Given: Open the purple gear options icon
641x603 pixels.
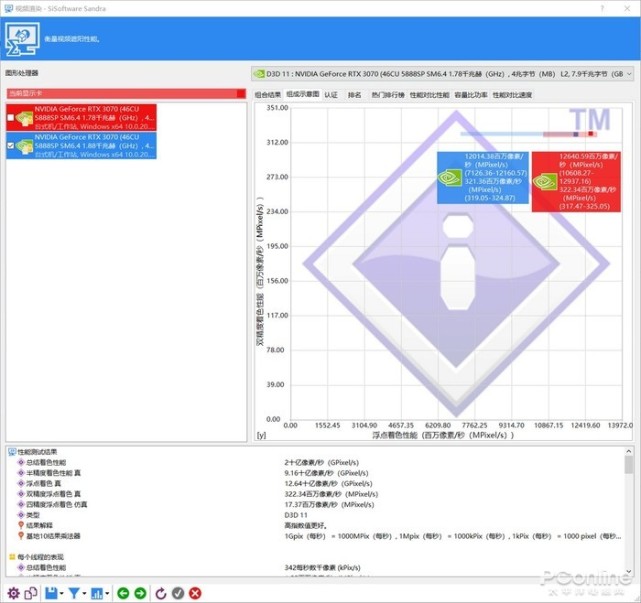Looking at the screenshot, I should pos(13,593).
